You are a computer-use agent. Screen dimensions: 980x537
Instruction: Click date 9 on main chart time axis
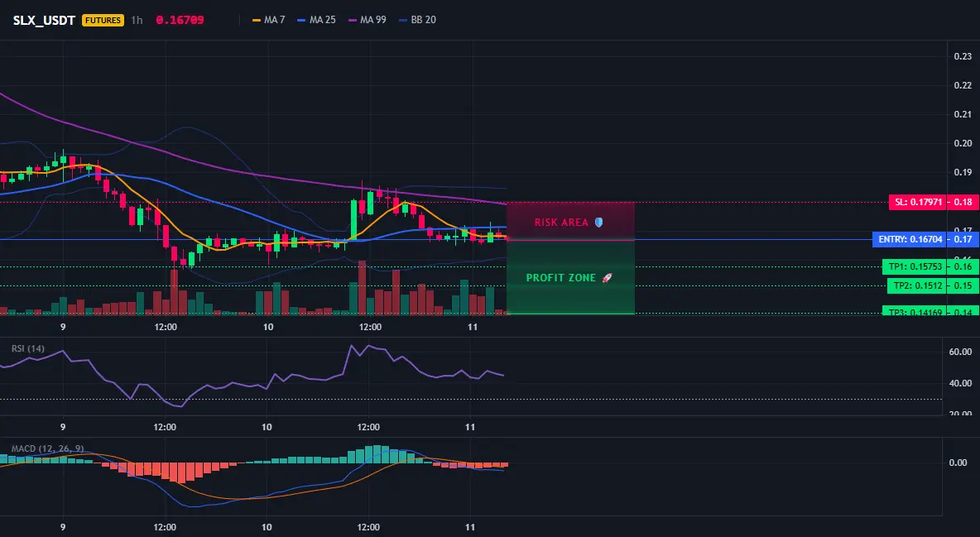pyautogui.click(x=63, y=327)
